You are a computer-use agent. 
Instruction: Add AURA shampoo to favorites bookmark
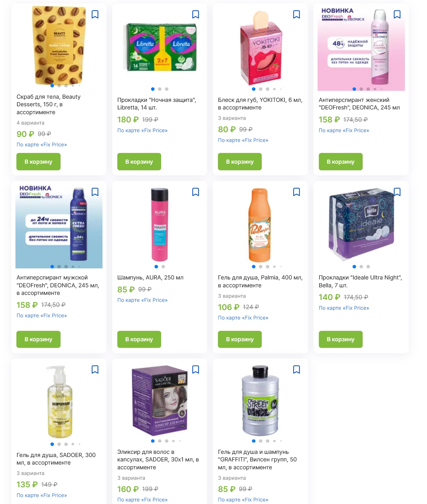click(x=196, y=192)
